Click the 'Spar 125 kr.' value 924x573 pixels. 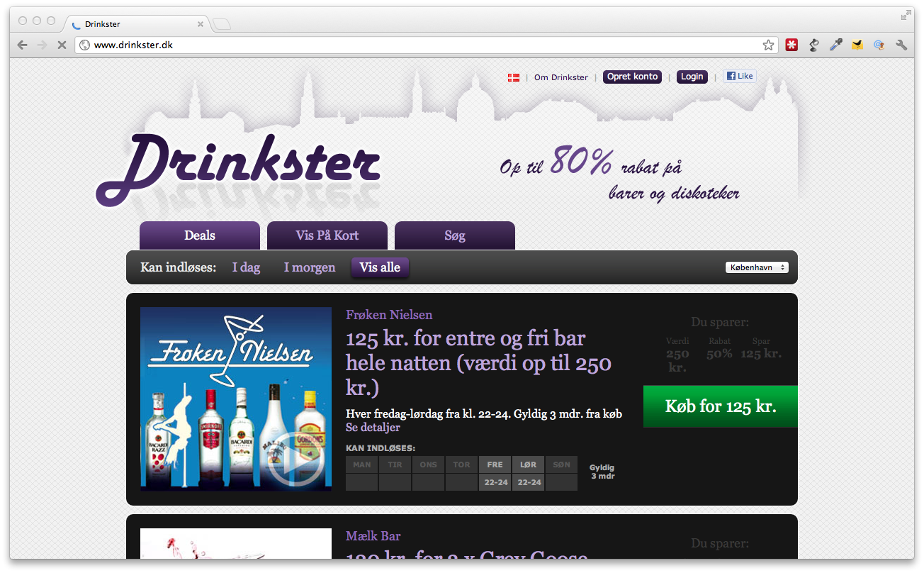761,349
